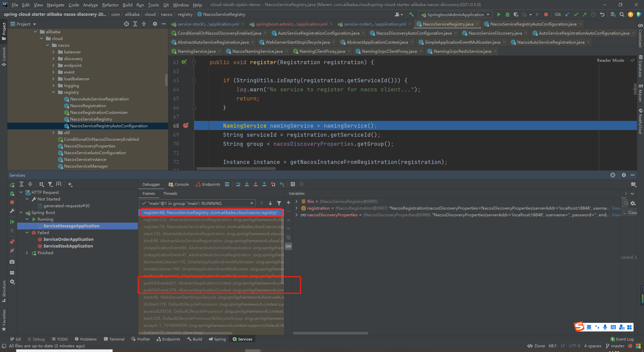
Task: Expand the Finished node in Services
Action: coord(27,253)
